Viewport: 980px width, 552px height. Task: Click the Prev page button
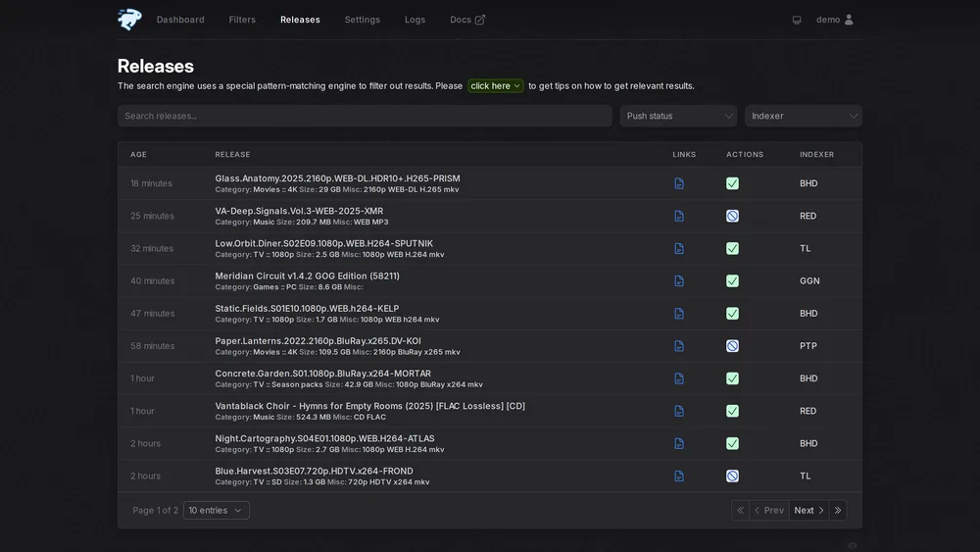(768, 510)
